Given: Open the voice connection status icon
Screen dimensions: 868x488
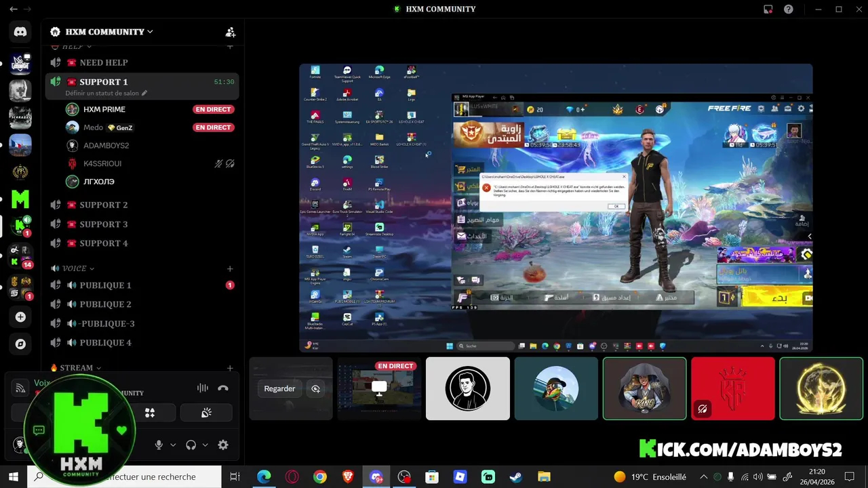Looking at the screenshot, I should 20,388.
